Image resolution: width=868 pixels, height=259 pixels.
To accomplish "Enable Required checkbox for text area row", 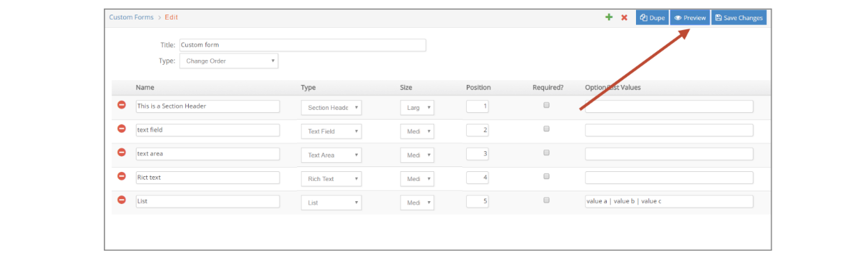I will point(546,152).
